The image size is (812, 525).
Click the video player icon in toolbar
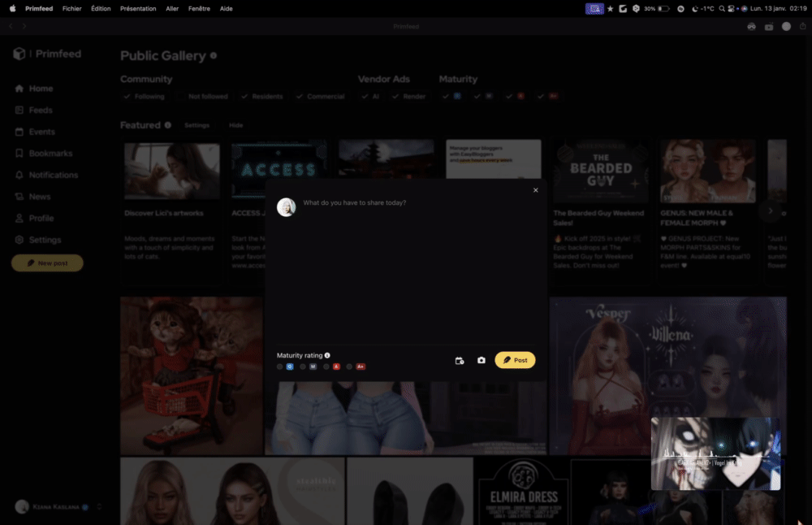click(769, 27)
